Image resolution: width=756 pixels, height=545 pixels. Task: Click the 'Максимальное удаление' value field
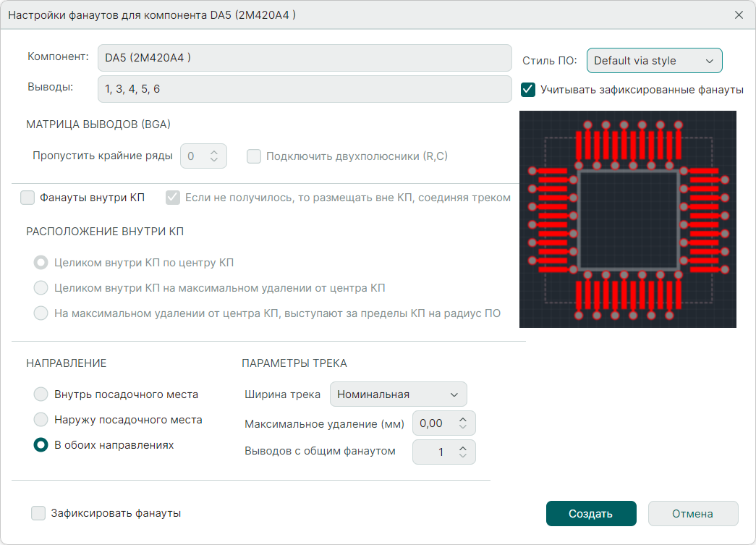(433, 423)
